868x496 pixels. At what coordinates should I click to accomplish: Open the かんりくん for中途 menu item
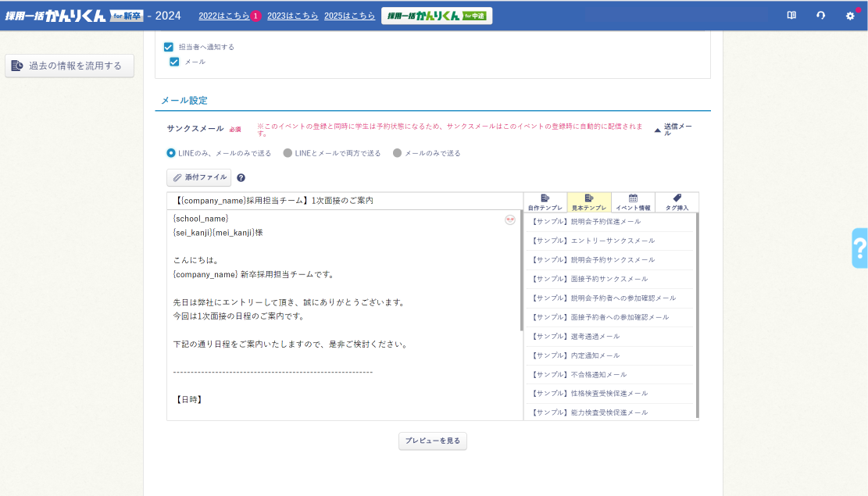click(x=437, y=14)
